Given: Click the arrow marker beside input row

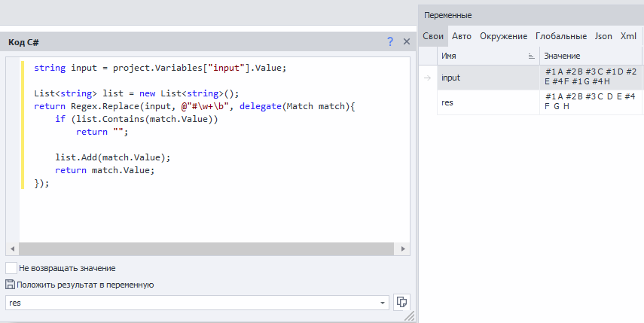Looking at the screenshot, I should [428, 78].
